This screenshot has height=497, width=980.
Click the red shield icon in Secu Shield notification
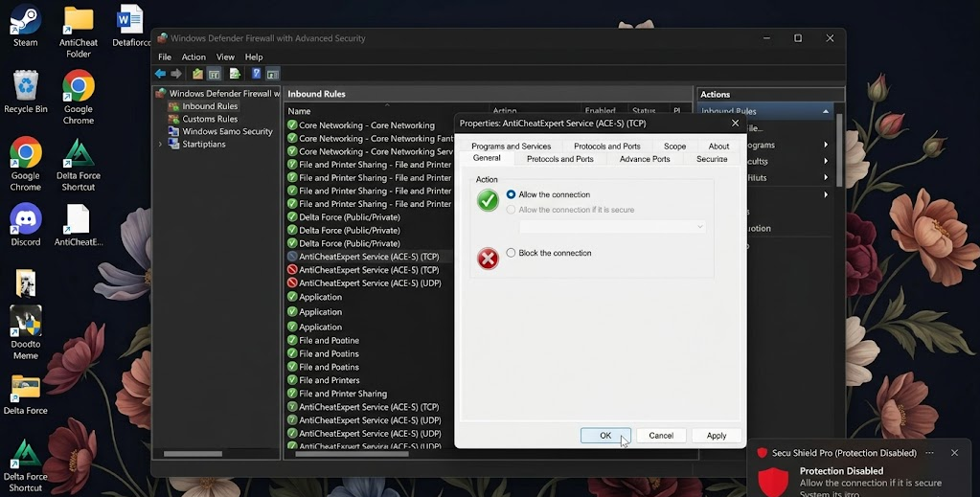pos(773,482)
